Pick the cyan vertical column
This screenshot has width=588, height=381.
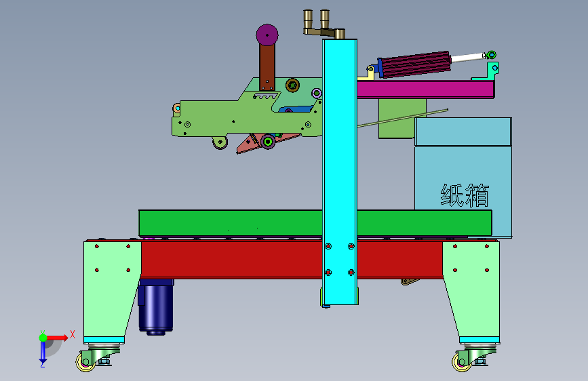click(x=340, y=172)
